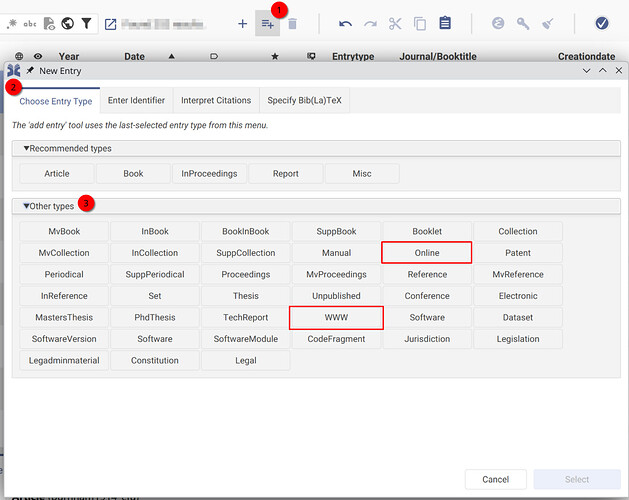Select the Article entry type
Screen dimensions: 629x500
(57, 174)
